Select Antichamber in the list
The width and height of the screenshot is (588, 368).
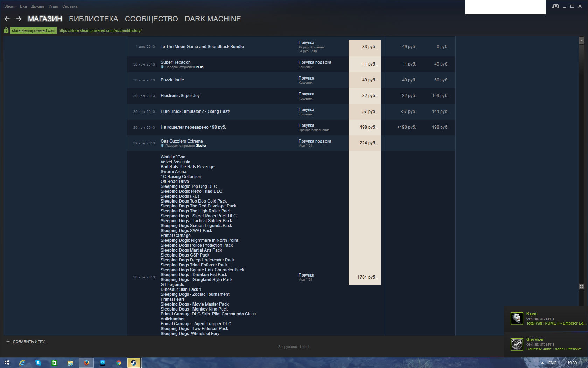click(173, 319)
